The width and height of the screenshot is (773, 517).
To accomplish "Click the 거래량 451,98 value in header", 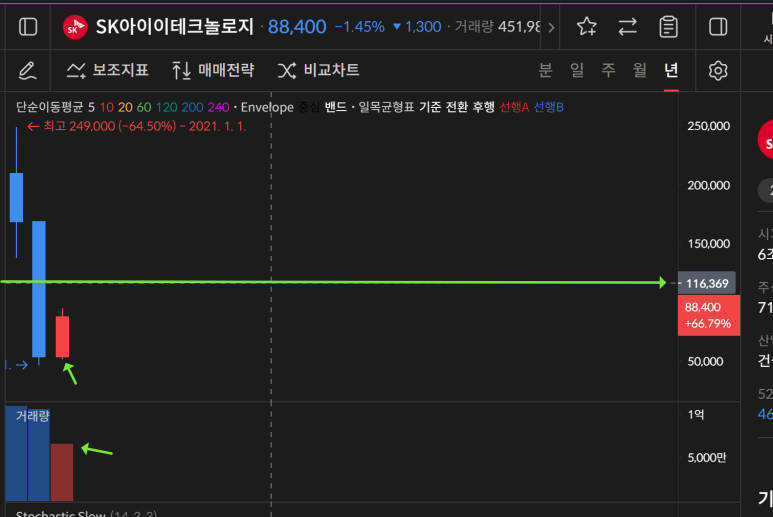I will click(497, 27).
